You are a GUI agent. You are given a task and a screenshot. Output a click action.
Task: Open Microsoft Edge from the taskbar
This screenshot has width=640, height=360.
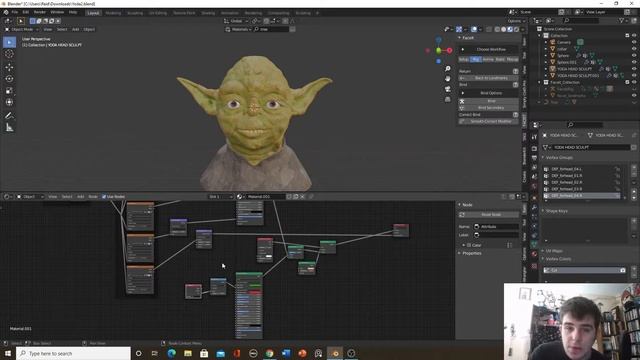[171, 353]
